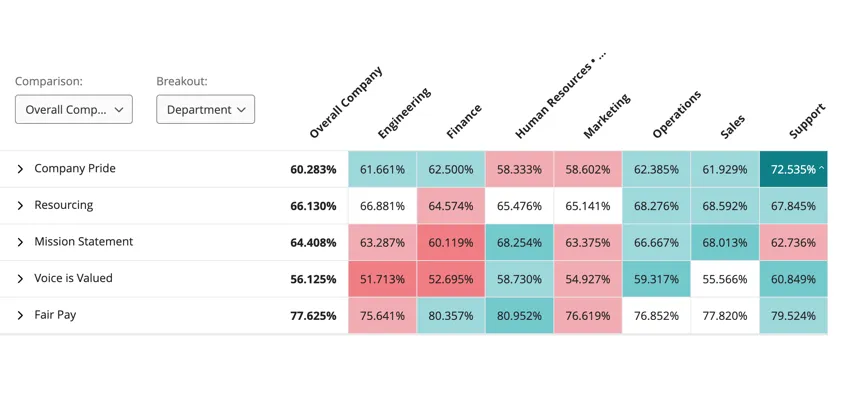This screenshot has height=400, width=850.
Task: Select Engineering Voice is Valued cell 51.713%
Action: pos(382,279)
